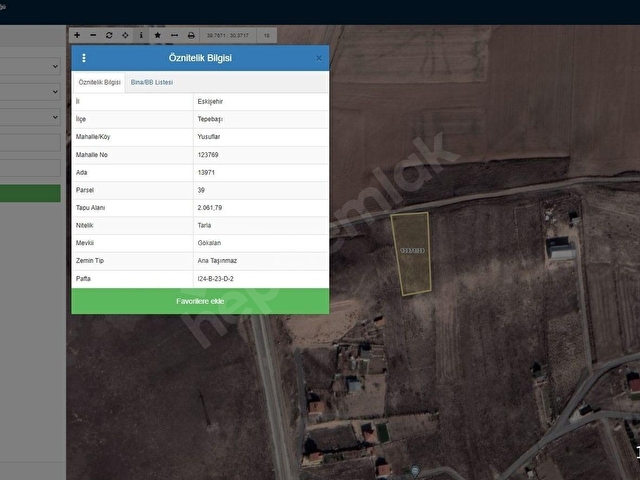Click the İlçe label cell

(132, 119)
